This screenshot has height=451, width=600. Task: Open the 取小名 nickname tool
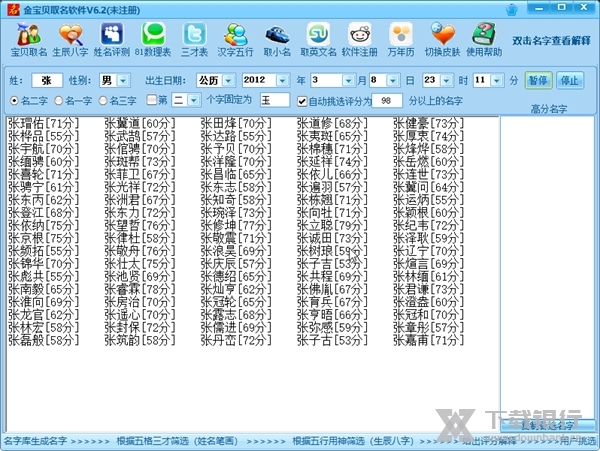(x=277, y=40)
